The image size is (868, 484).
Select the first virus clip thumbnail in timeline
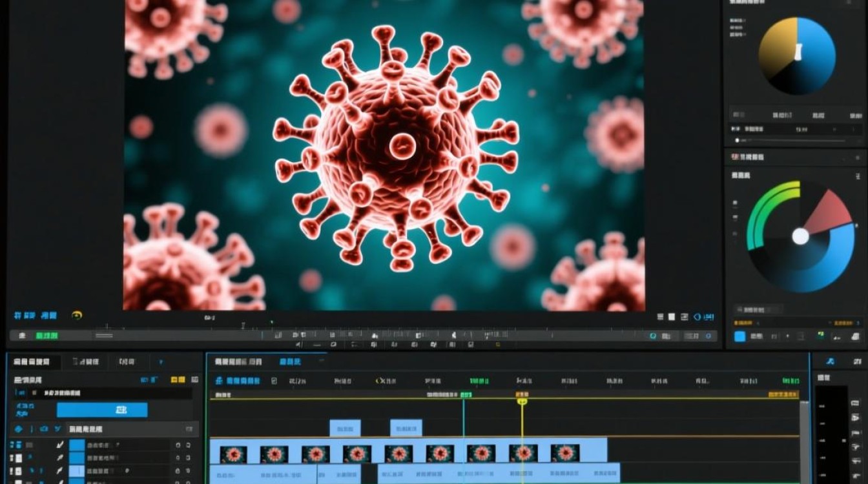coord(233,454)
